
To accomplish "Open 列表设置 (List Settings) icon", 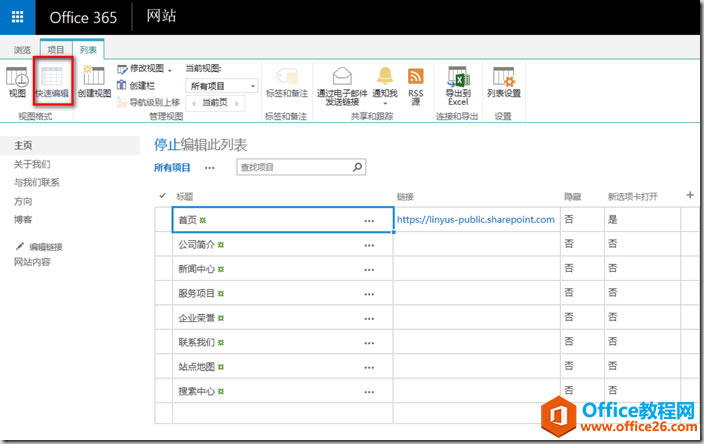I will click(503, 81).
